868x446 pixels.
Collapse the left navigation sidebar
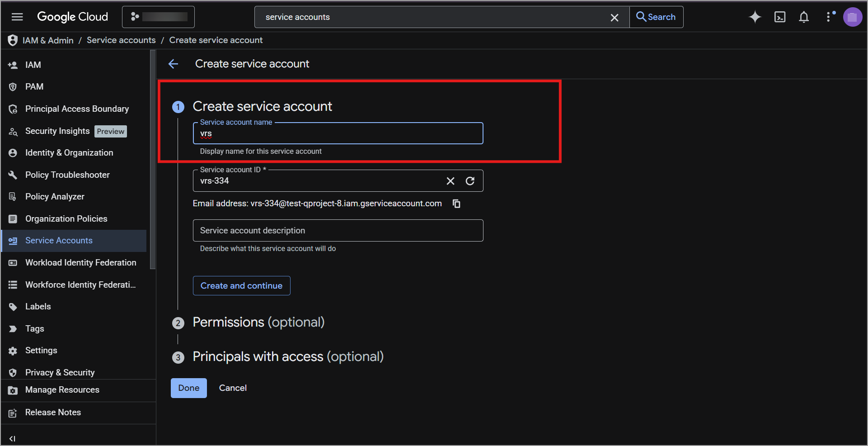(x=12, y=438)
